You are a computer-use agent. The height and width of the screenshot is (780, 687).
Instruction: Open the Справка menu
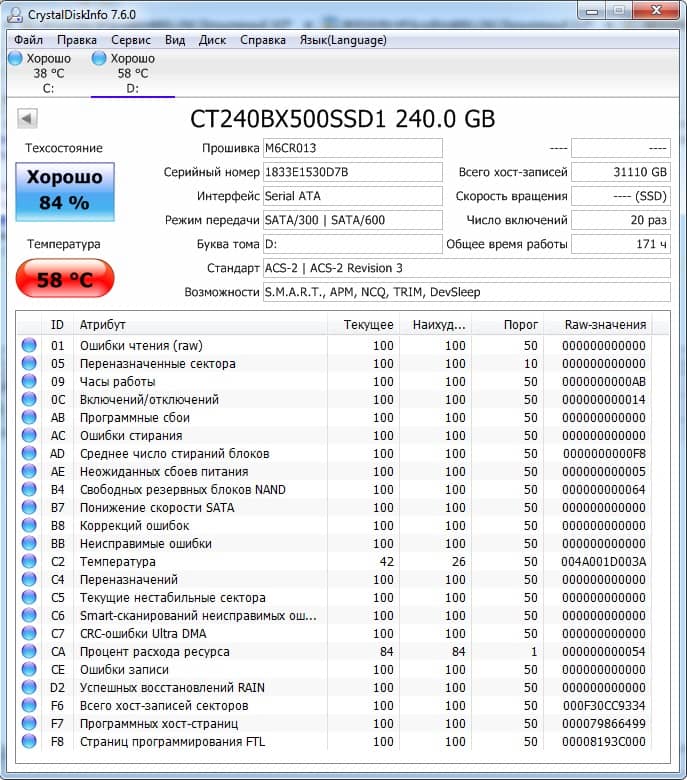(263, 40)
